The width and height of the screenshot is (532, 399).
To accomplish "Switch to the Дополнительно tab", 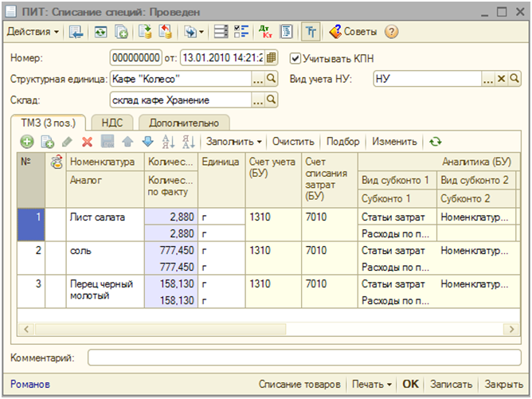I will tap(184, 122).
